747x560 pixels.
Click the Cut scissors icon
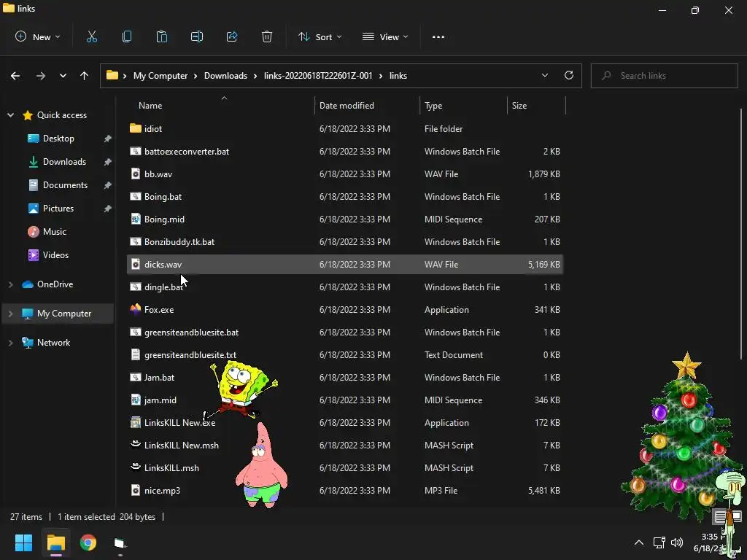(x=91, y=36)
